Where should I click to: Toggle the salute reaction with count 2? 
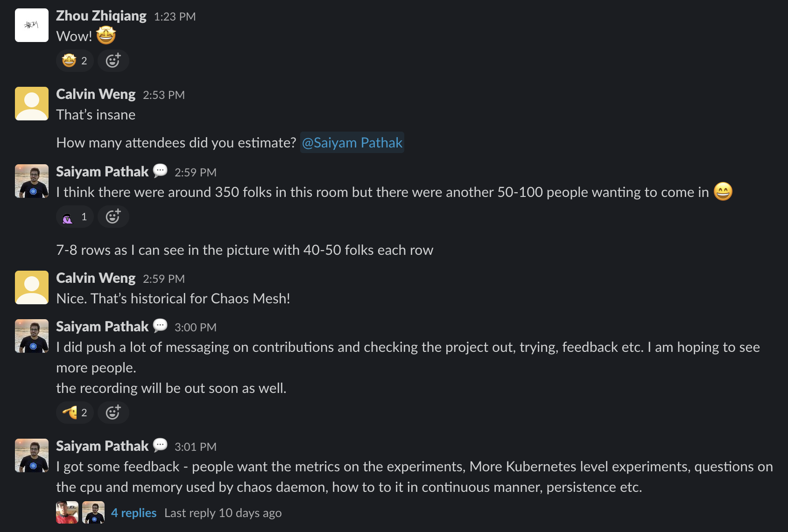pos(75,413)
